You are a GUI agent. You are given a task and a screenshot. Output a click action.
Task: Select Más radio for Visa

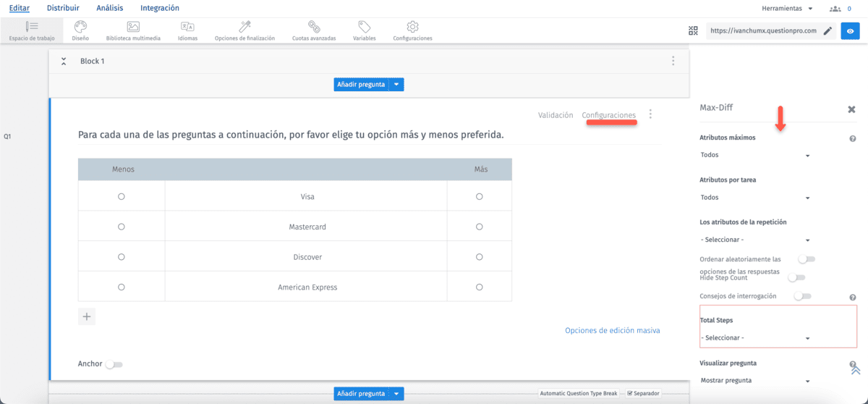(x=479, y=197)
